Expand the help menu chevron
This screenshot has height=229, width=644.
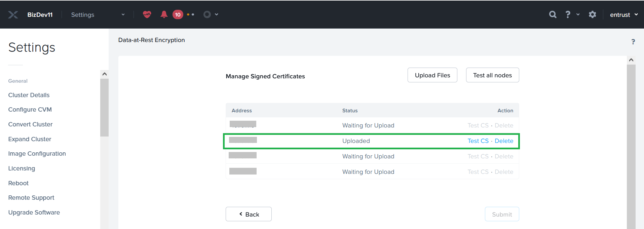(578, 14)
